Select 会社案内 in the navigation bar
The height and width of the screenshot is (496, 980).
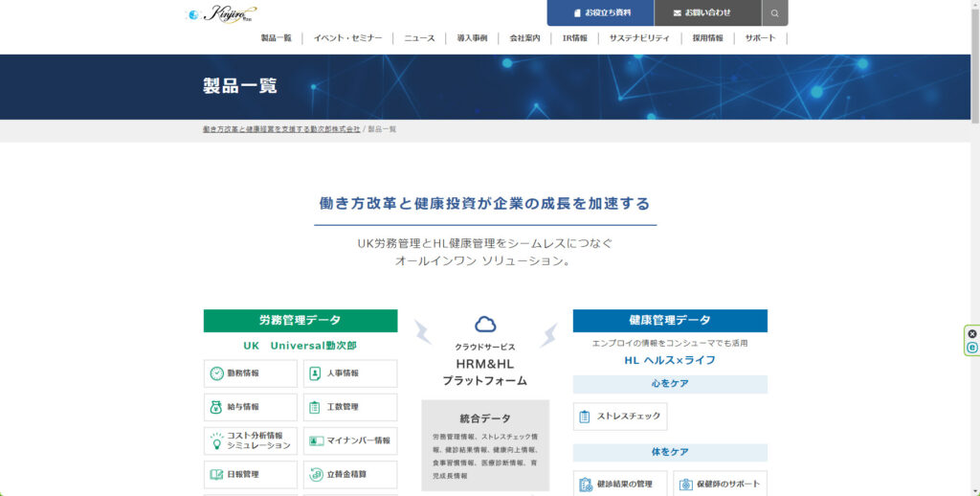(x=524, y=38)
